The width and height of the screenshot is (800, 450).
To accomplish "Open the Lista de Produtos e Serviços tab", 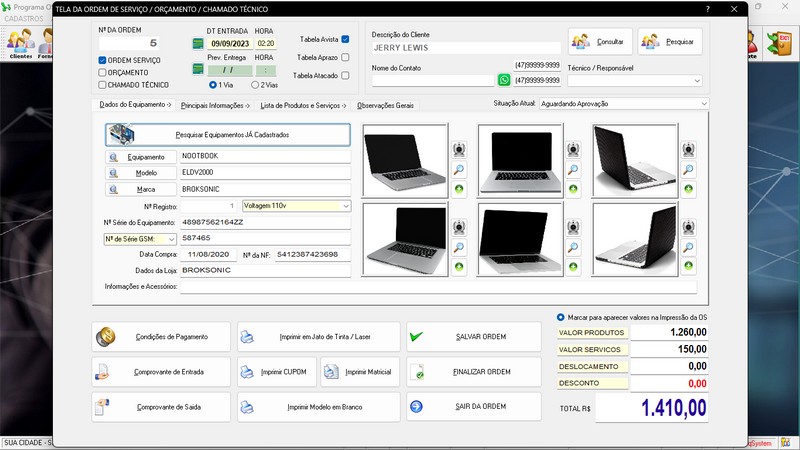I will click(303, 105).
